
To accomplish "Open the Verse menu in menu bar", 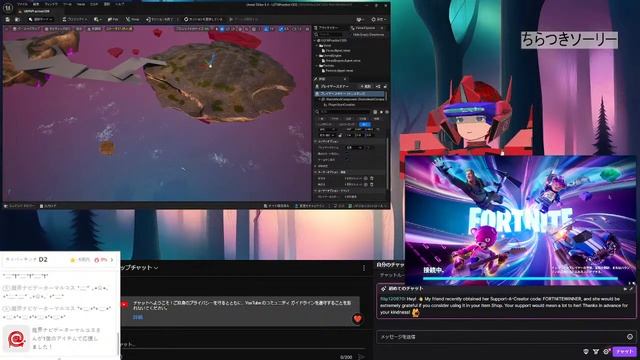I will [81, 4].
